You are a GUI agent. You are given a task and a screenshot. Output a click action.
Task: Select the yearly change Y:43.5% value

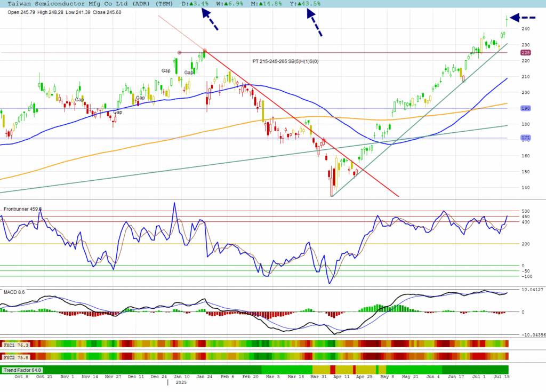click(304, 4)
